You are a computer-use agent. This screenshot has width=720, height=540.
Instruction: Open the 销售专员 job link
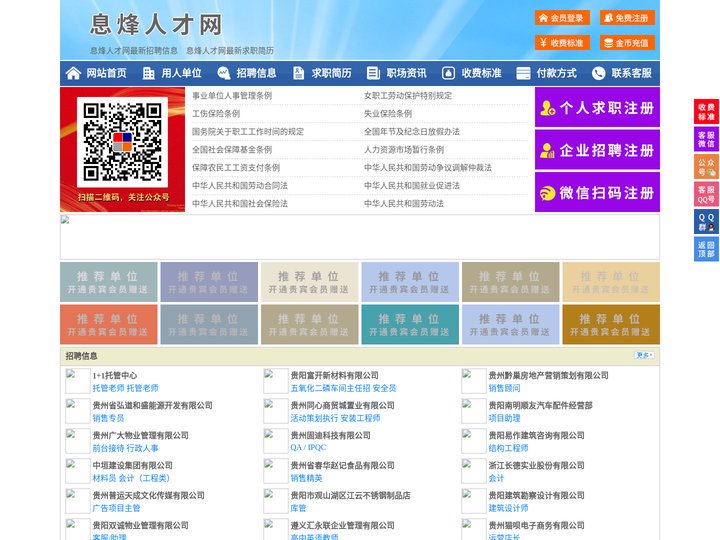[108, 418]
